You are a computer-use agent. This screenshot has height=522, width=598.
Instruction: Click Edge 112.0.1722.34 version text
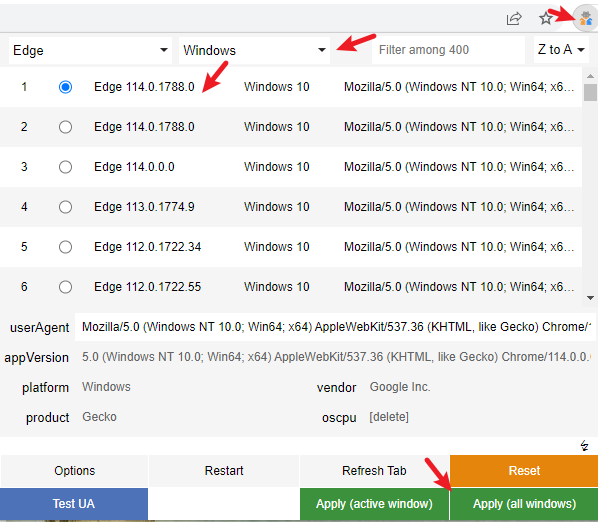148,247
